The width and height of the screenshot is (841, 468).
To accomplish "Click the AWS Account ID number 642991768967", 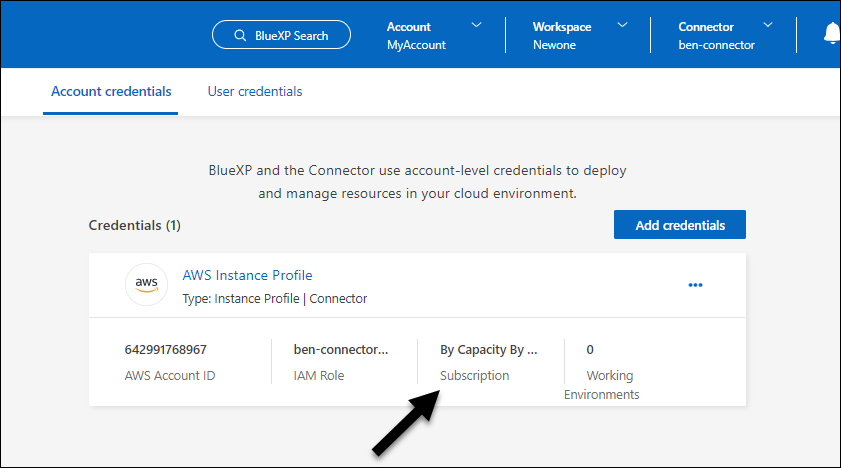I will click(x=166, y=350).
